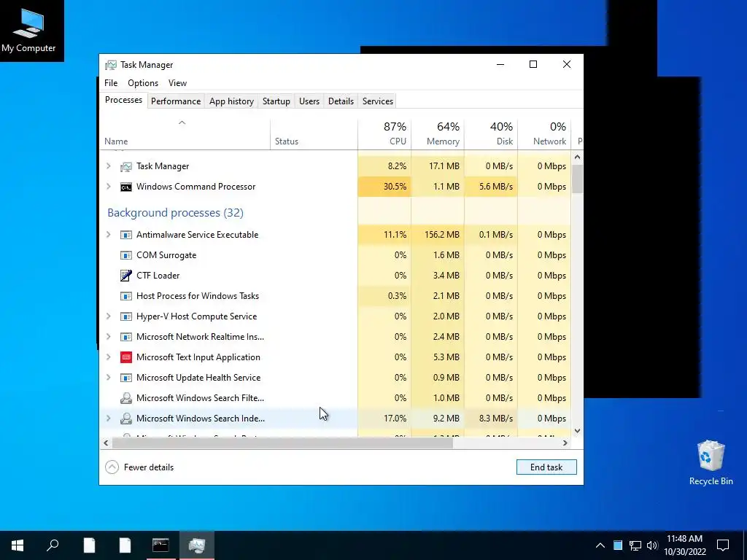Open the File menu

point(111,83)
